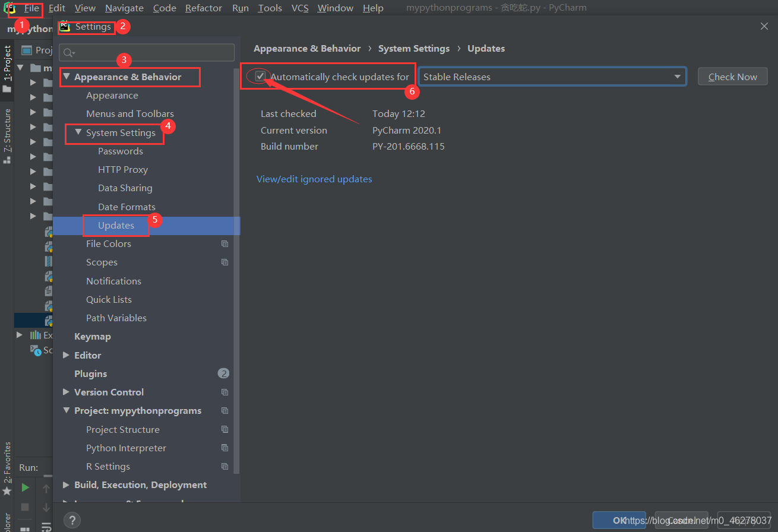
Task: Select the Data Sharing settings page
Action: (x=125, y=188)
